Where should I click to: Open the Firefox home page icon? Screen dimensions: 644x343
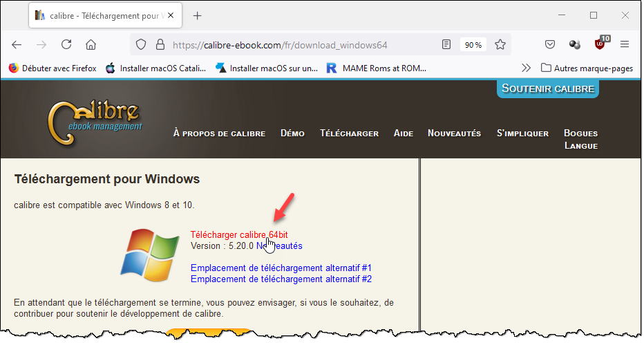pyautogui.click(x=91, y=44)
